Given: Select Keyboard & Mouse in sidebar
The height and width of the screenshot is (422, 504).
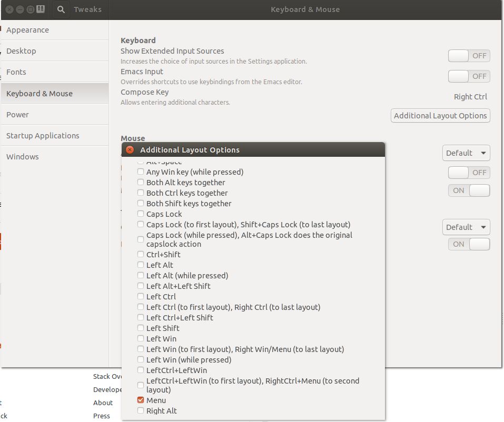Looking at the screenshot, I should [x=55, y=94].
